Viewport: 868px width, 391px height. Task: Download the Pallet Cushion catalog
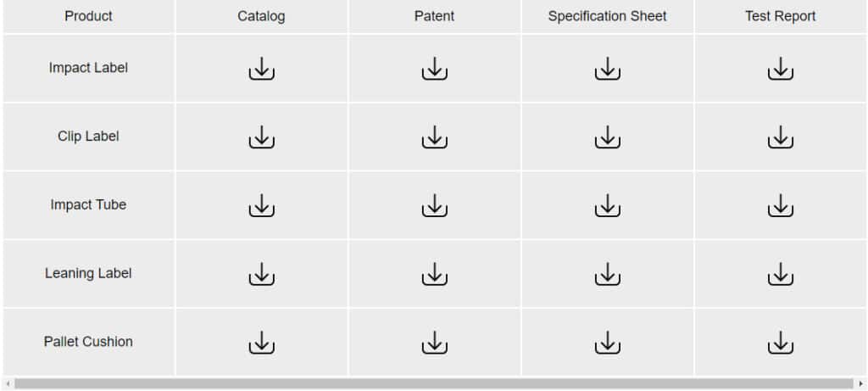point(262,343)
